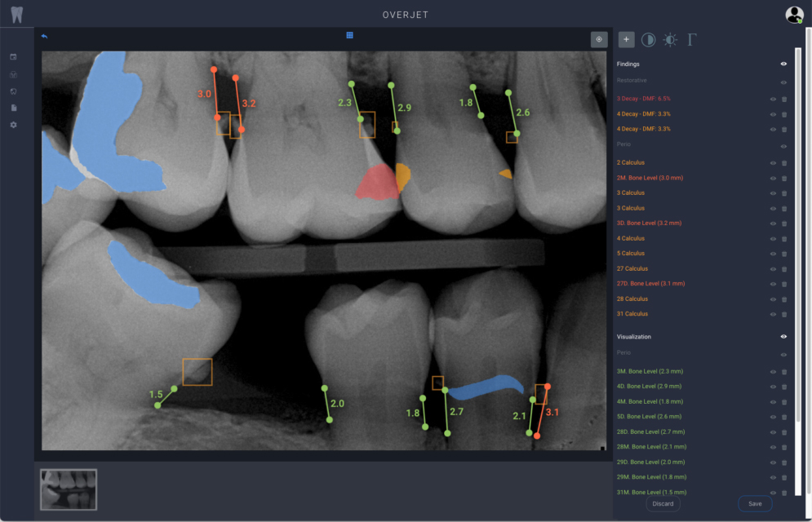Click the undo arrow above the radiograph

[x=45, y=37]
